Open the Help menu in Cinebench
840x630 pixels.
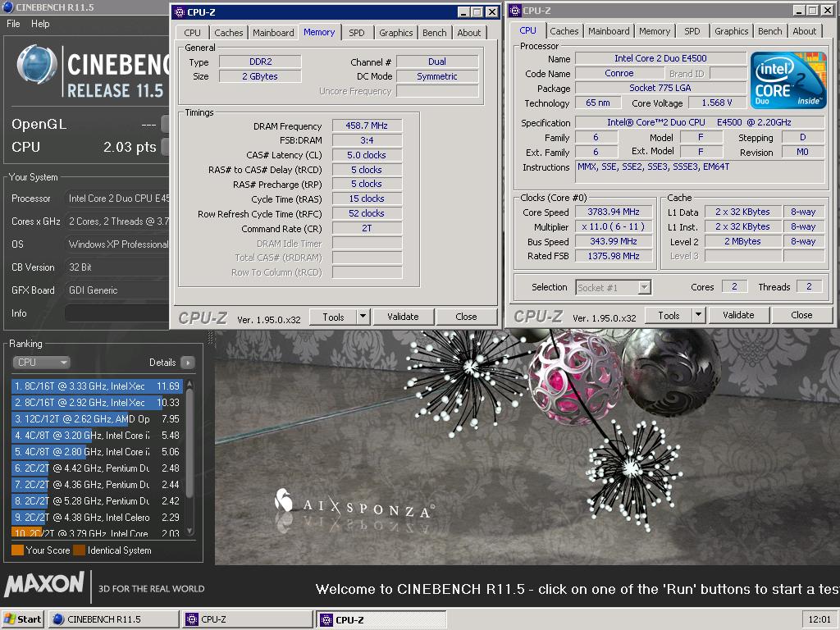[40, 24]
